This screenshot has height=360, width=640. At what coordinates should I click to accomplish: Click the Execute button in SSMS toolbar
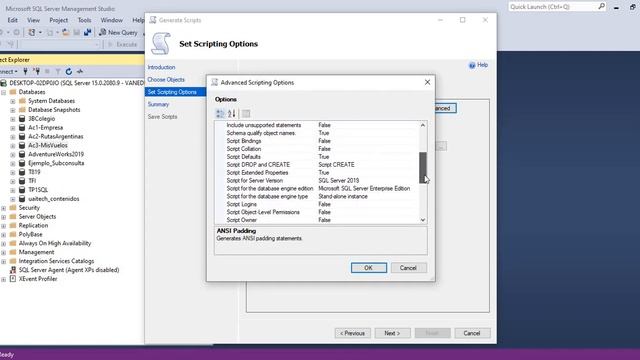pos(122,44)
